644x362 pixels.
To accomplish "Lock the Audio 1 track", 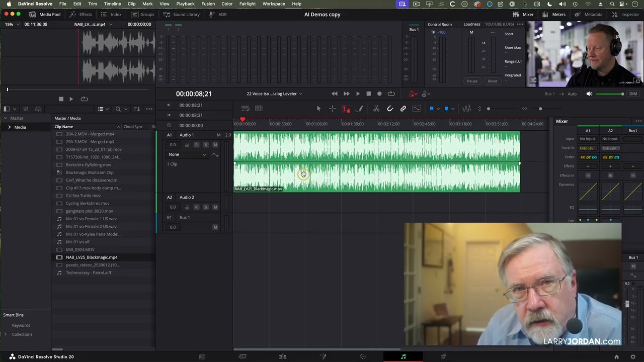I will tap(187, 145).
